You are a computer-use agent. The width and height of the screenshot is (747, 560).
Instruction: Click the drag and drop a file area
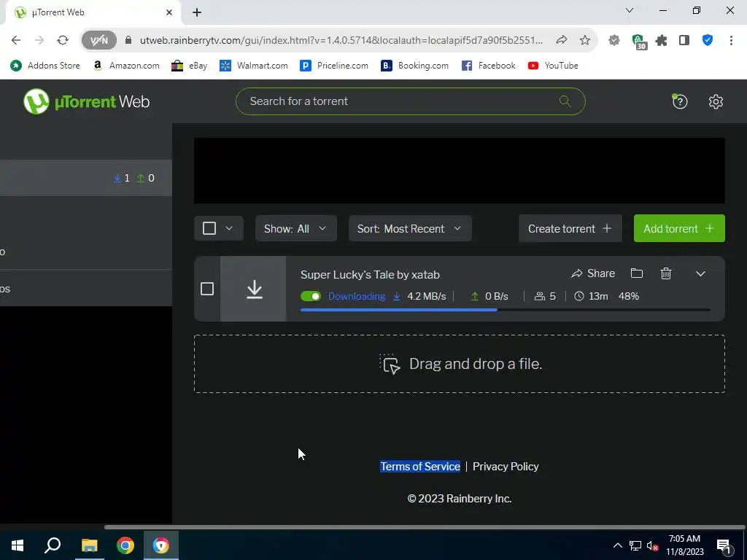460,364
